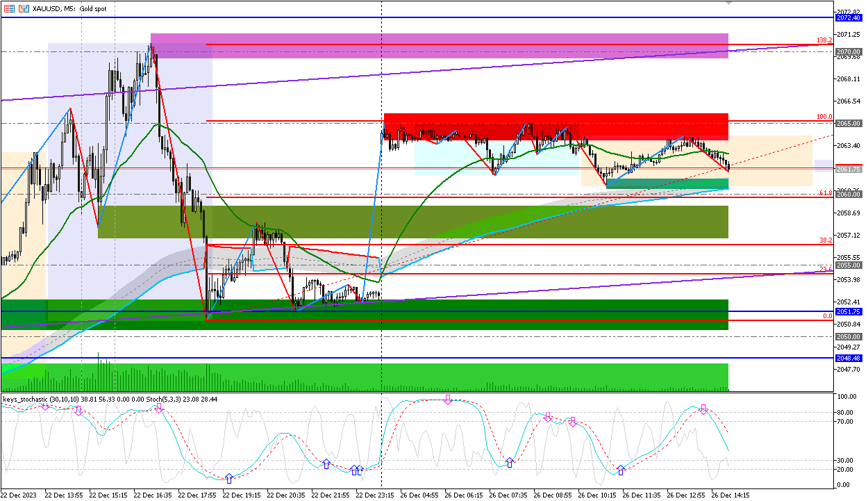
Task: Click the 22 Dec 16:35 time label
Action: click(x=153, y=495)
